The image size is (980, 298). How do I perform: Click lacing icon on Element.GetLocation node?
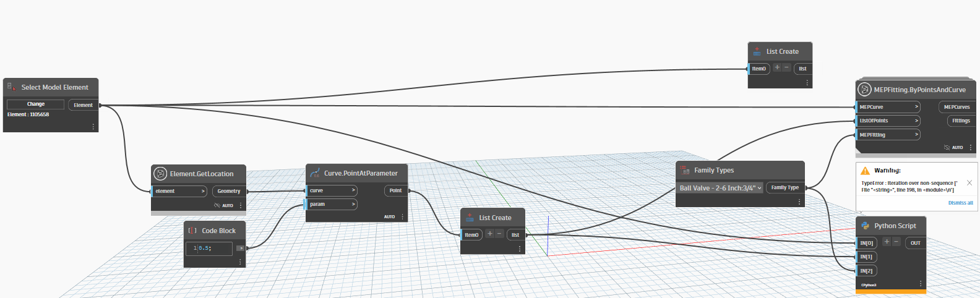pos(217,205)
